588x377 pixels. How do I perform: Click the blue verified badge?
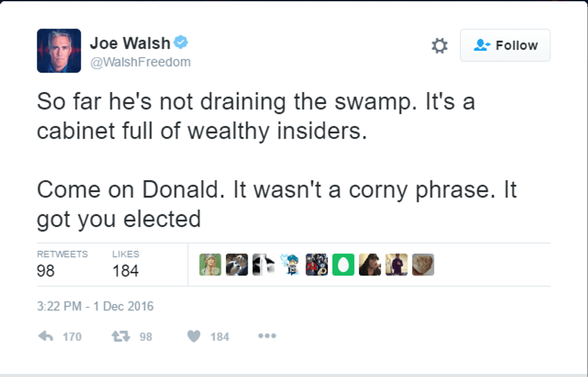point(181,43)
